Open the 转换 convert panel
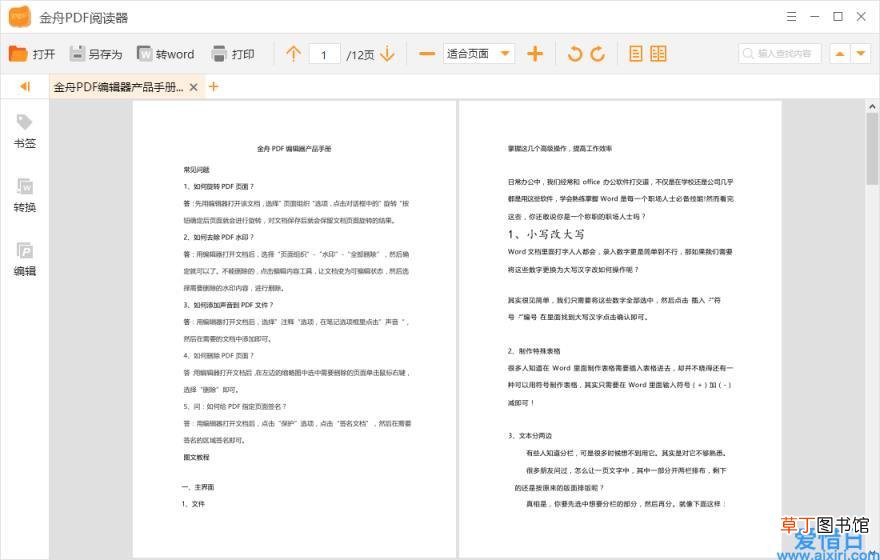The width and height of the screenshot is (880, 560). click(24, 195)
